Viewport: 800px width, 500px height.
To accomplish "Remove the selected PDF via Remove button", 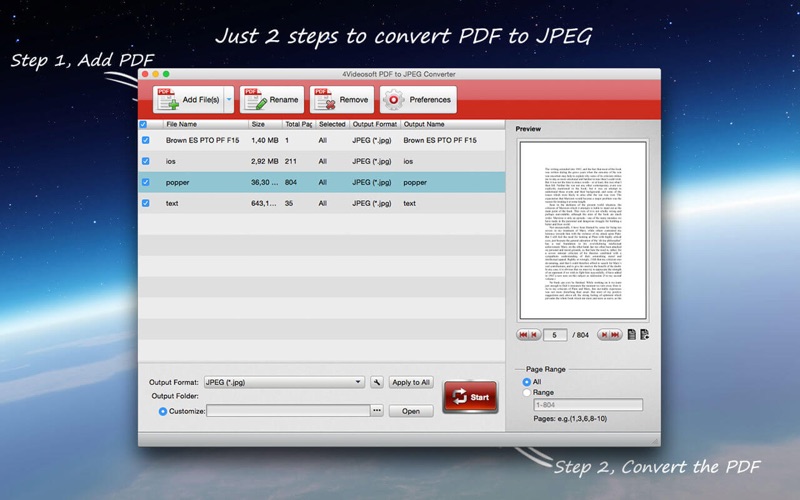I will [341, 100].
